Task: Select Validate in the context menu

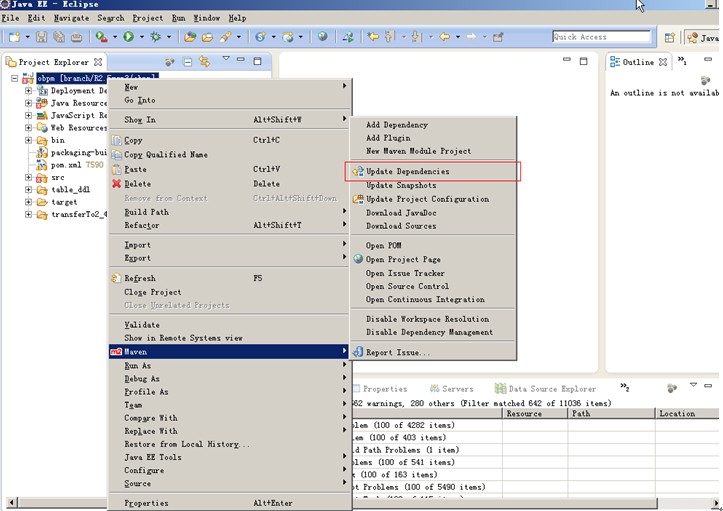Action: [x=229, y=325]
